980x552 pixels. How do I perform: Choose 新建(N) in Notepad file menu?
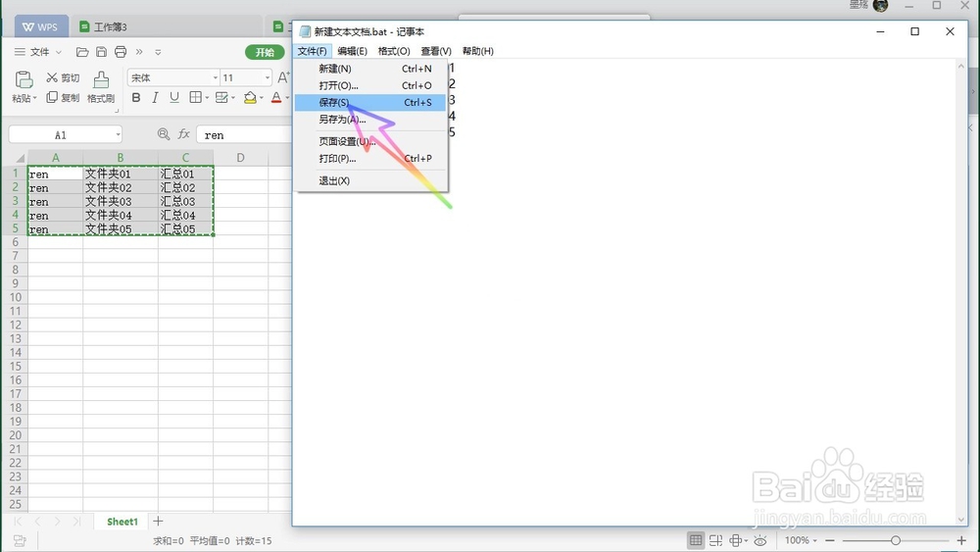point(370,69)
